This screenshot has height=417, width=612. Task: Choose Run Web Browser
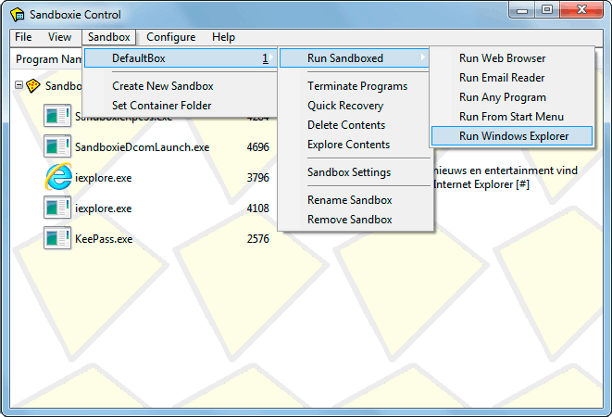pos(502,58)
